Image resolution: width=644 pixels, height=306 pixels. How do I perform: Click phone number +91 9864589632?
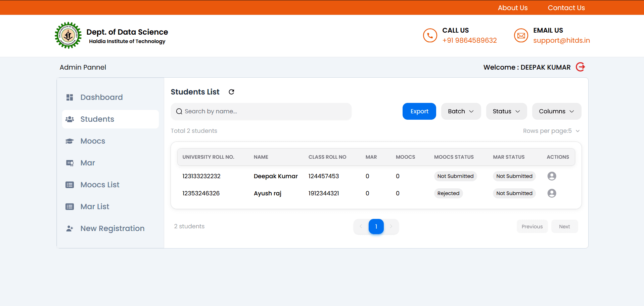[469, 40]
